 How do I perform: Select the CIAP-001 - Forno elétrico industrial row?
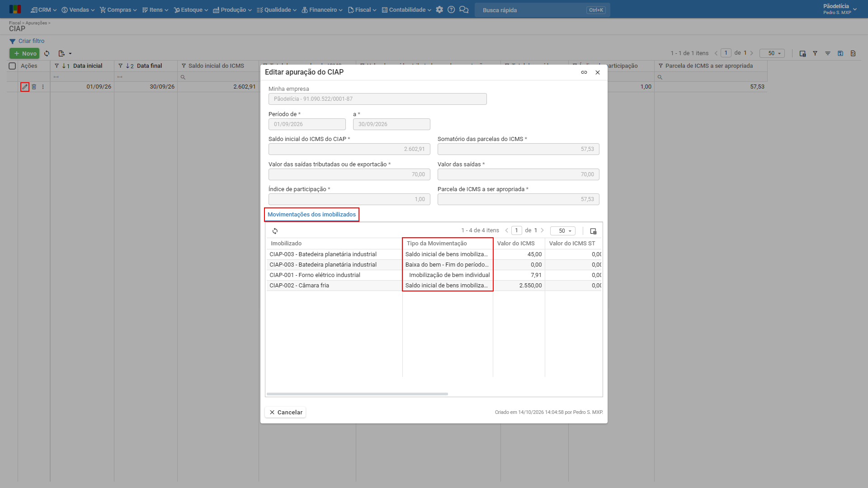pos(434,275)
